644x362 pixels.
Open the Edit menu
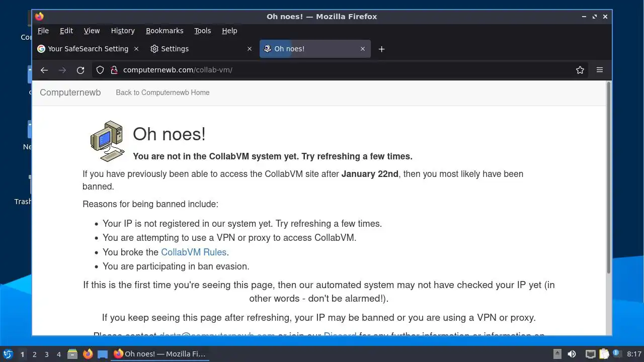point(66,31)
